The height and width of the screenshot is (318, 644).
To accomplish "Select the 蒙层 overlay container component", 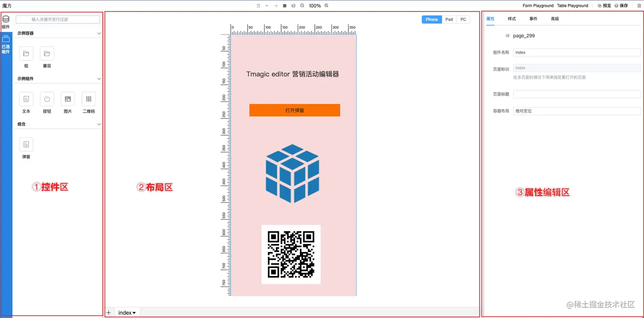I will 47,58.
